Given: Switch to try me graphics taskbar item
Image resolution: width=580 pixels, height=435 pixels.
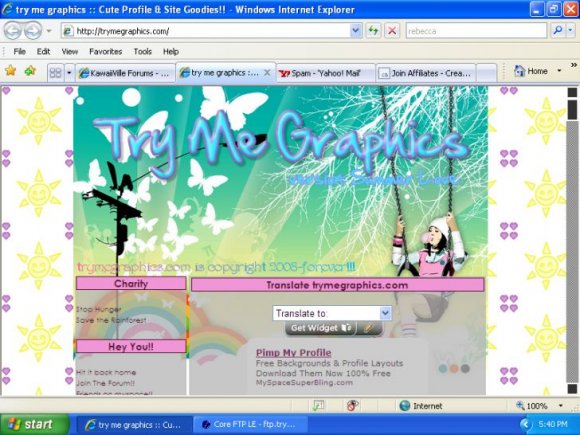Looking at the screenshot, I should (135, 425).
